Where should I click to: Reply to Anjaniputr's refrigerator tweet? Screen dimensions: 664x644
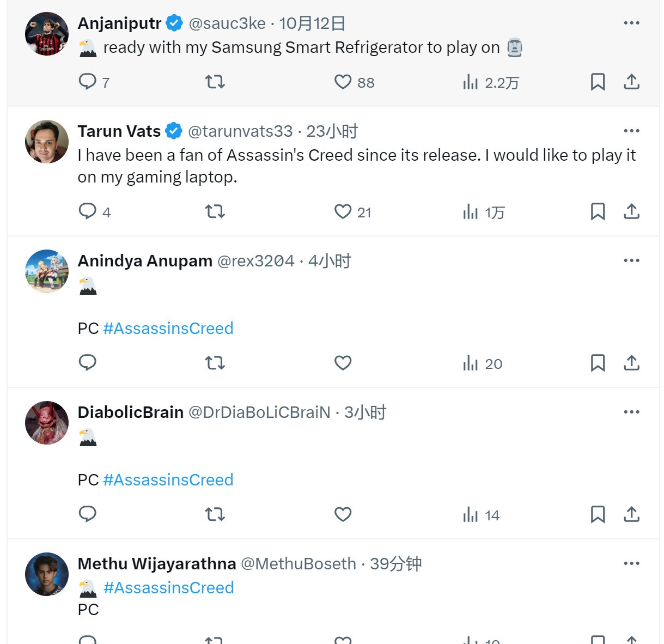click(x=88, y=82)
